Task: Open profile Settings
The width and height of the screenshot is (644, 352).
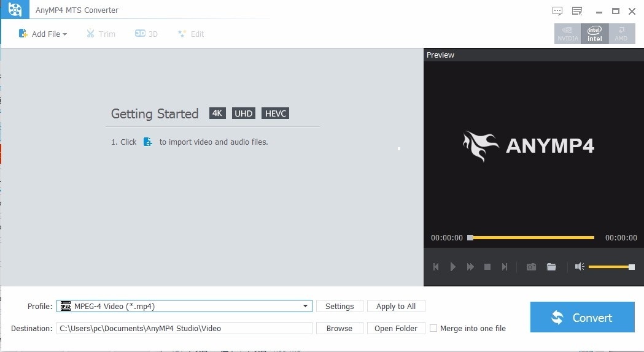Action: coord(339,306)
